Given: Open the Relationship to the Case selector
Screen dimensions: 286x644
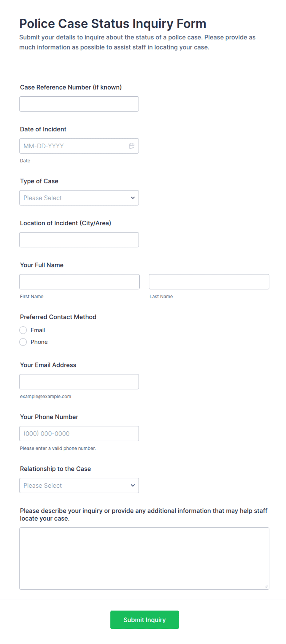Looking at the screenshot, I should pyautogui.click(x=79, y=485).
